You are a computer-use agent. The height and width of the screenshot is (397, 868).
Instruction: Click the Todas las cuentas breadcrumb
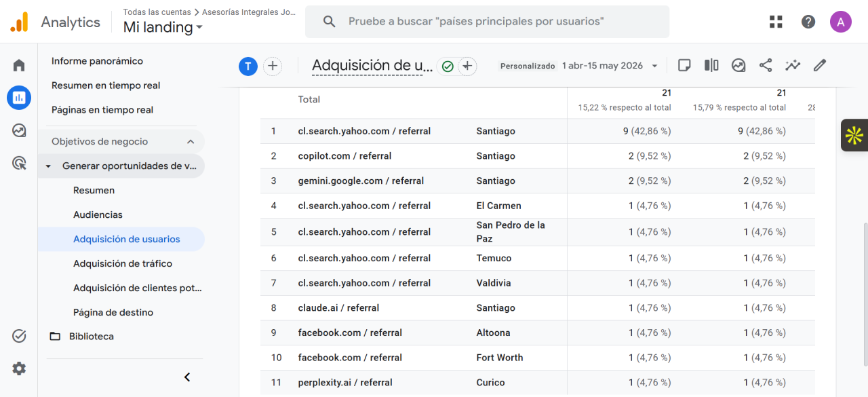click(x=157, y=12)
